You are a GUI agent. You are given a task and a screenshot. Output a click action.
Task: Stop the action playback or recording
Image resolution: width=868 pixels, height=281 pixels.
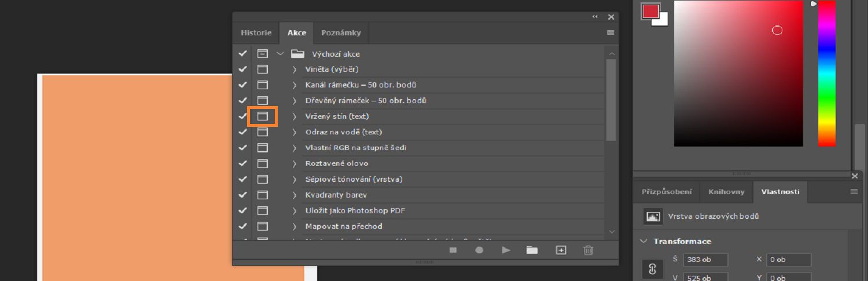click(x=453, y=250)
